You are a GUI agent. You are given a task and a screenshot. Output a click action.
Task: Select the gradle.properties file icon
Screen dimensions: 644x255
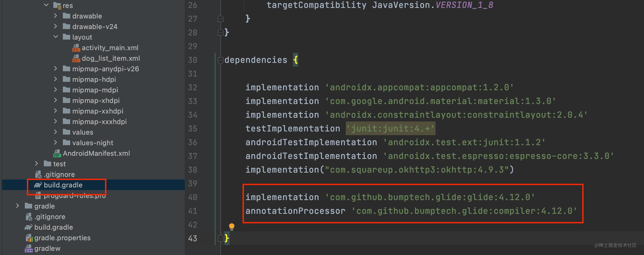29,238
